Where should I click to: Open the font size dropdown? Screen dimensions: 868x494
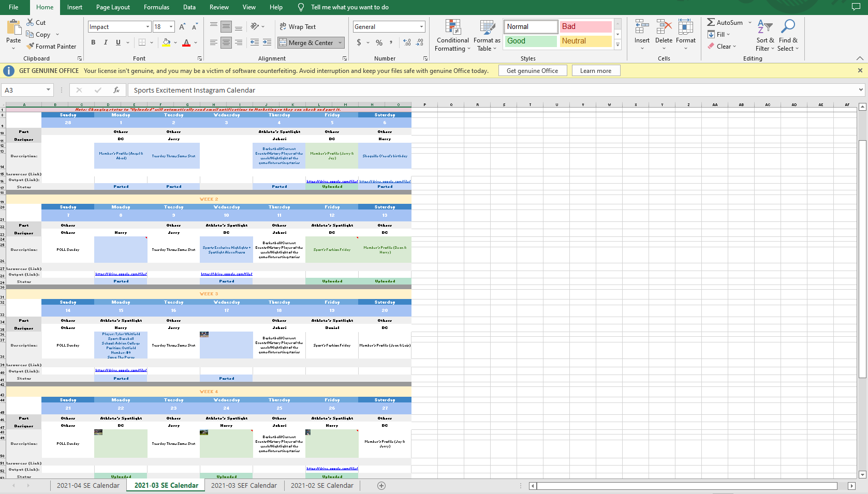pyautogui.click(x=171, y=27)
